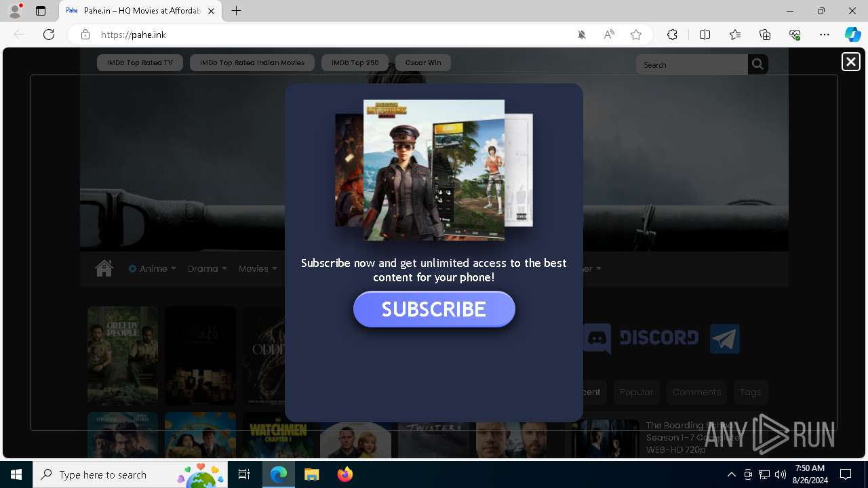Open the Greedy People movie poster
868x488 pixels.
click(x=123, y=356)
